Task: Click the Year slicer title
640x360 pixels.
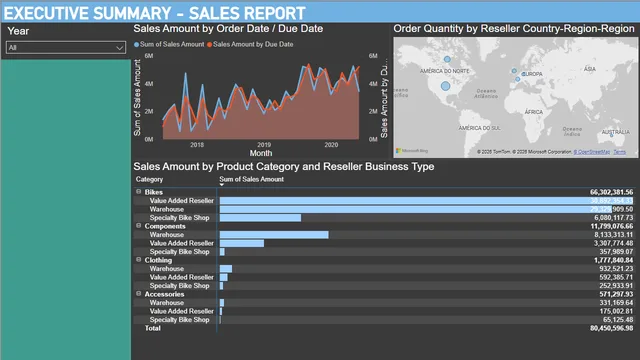Action: coord(18,31)
